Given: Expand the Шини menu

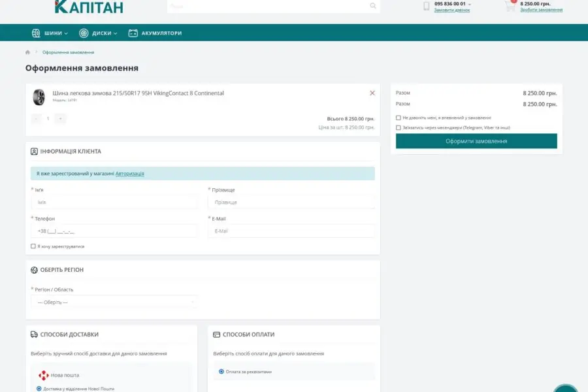Looking at the screenshot, I should (x=50, y=33).
